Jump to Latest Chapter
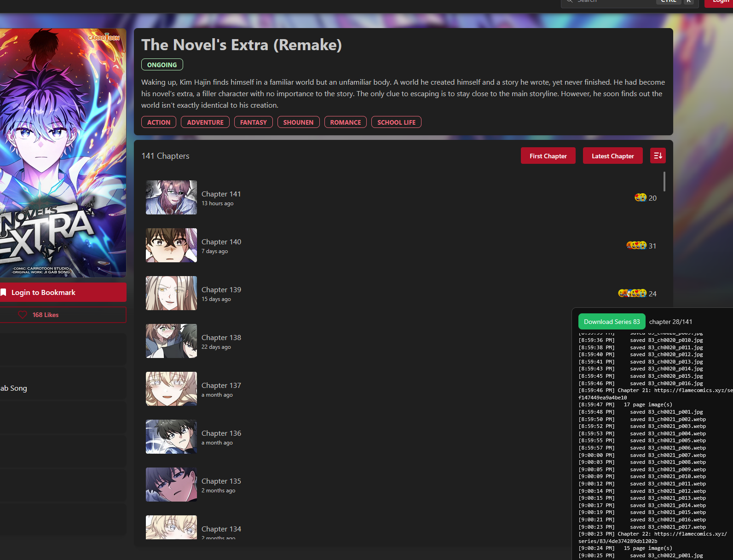 coord(612,156)
